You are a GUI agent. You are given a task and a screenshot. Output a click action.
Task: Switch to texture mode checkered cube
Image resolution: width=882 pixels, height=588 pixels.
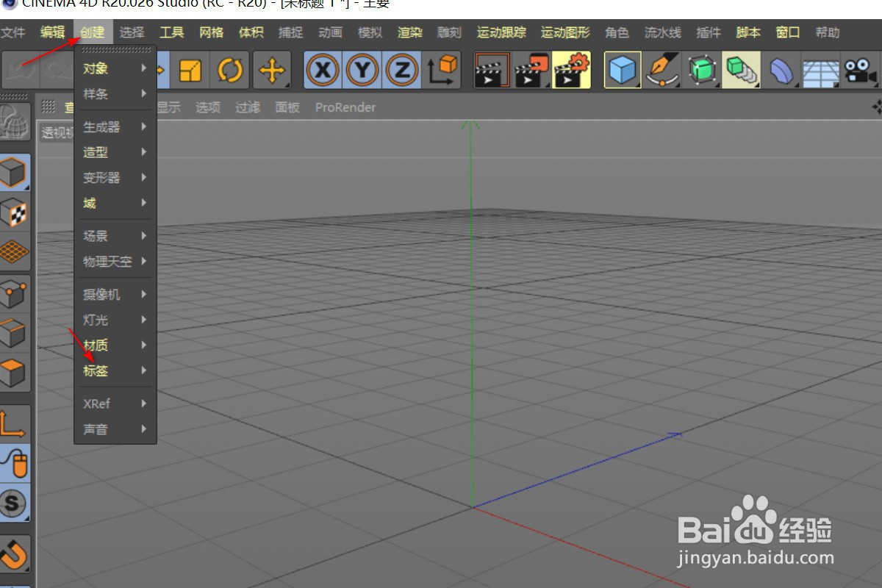[x=14, y=213]
